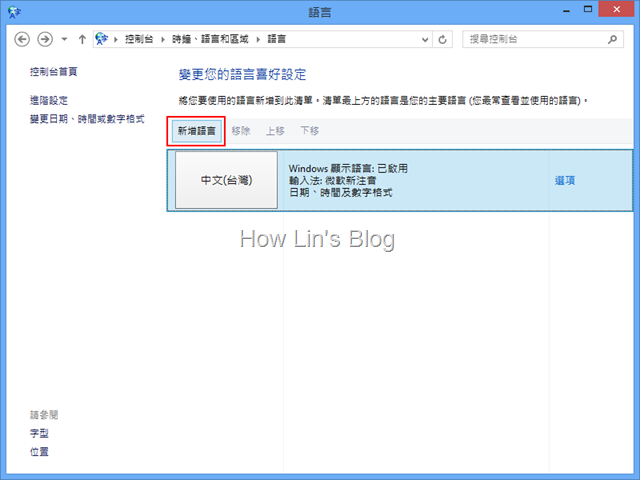Click 控制台 in the breadcrumb
Viewport: 640px width, 480px height.
139,39
